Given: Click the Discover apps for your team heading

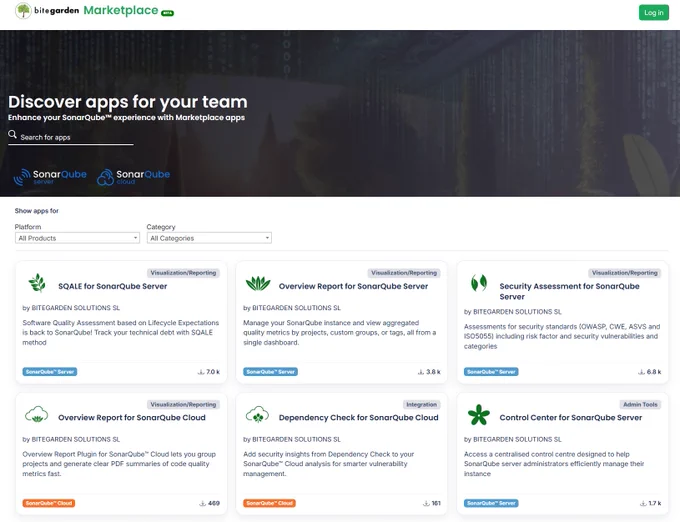Looking at the screenshot, I should point(128,102).
